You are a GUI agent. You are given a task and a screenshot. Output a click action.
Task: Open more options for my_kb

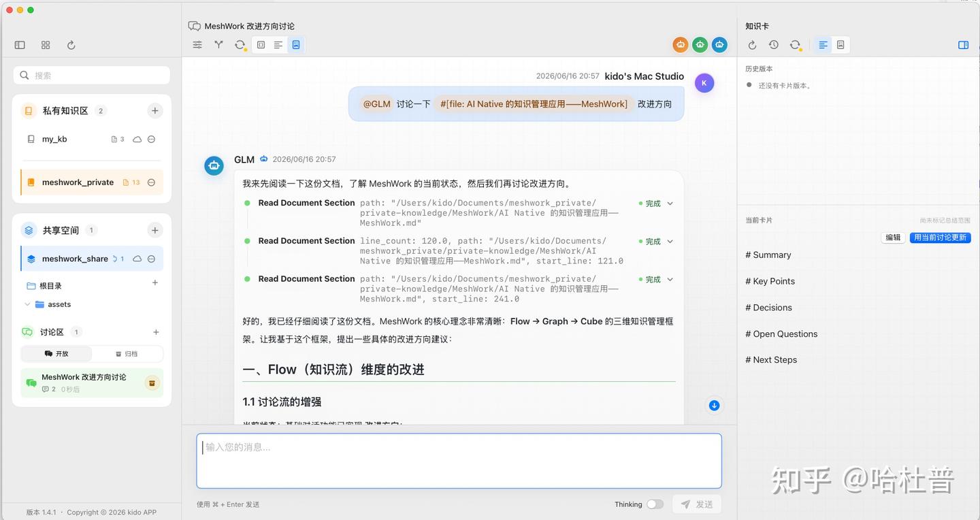click(x=152, y=139)
